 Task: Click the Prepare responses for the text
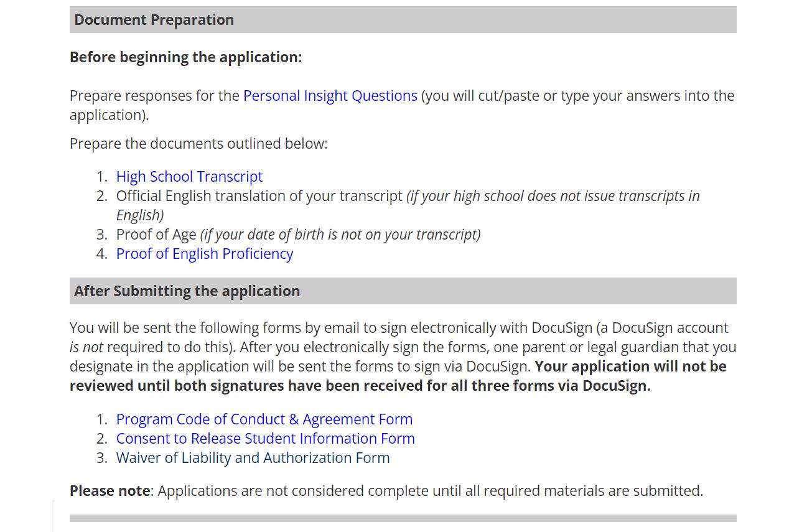154,96
